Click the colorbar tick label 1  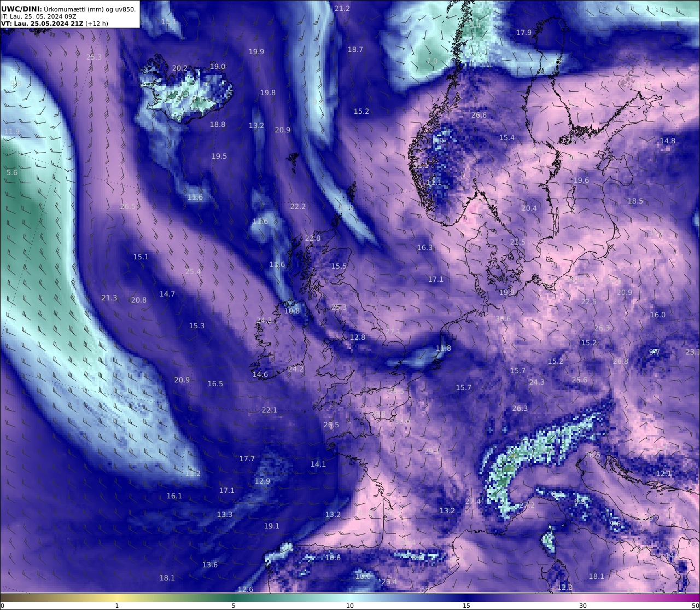117,606
